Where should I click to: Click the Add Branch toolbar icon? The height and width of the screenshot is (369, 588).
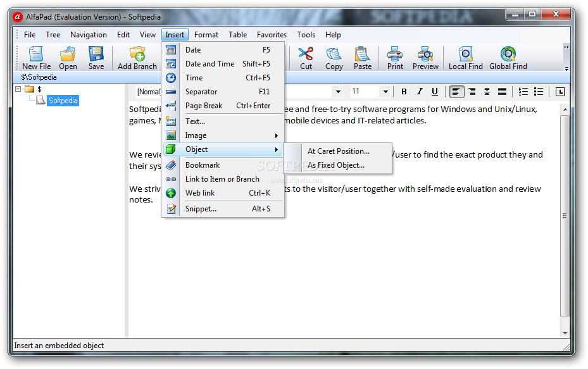click(137, 58)
